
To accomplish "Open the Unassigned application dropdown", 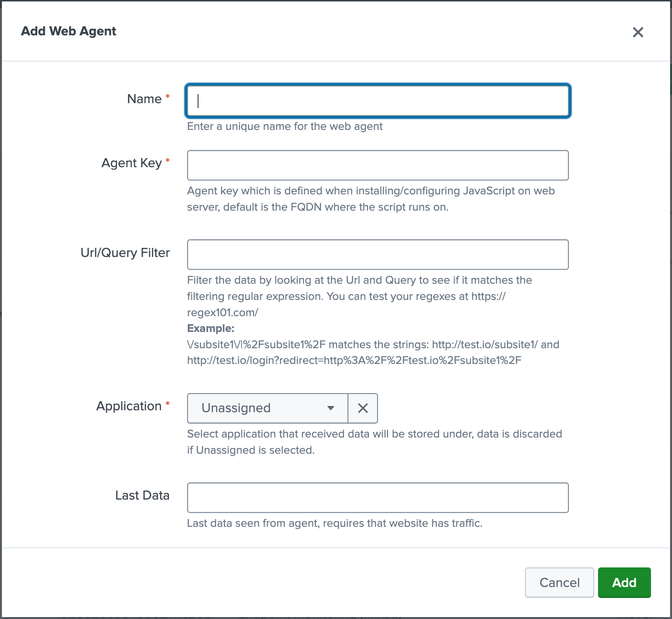I will [267, 408].
